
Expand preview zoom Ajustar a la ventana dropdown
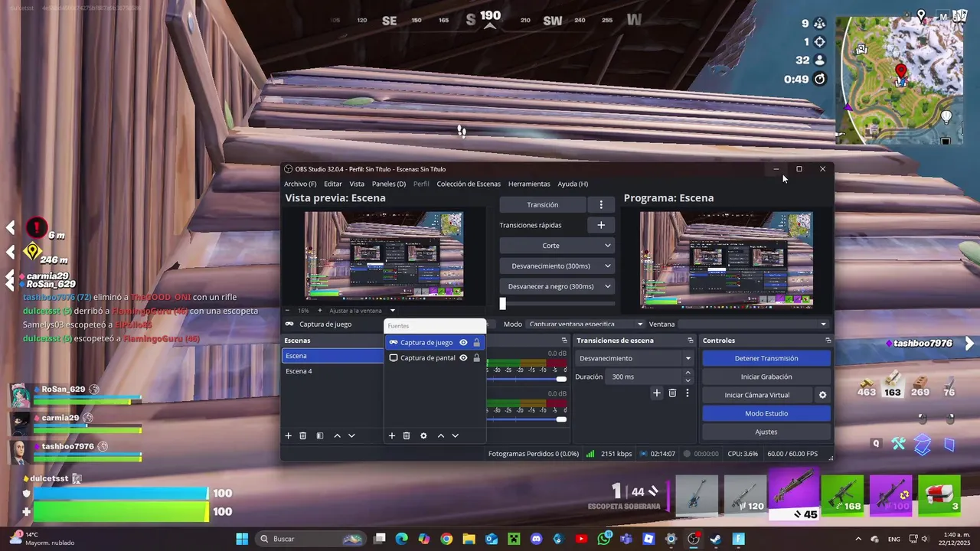[392, 311]
